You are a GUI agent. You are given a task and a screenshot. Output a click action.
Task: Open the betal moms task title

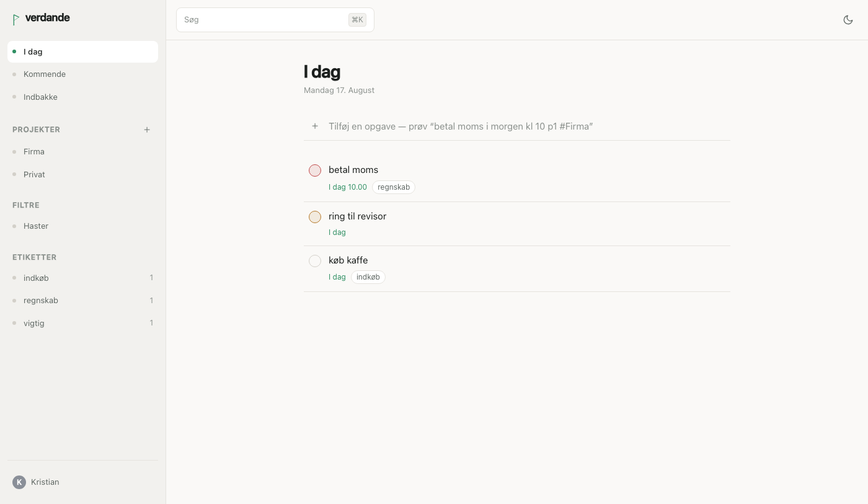coord(353,170)
